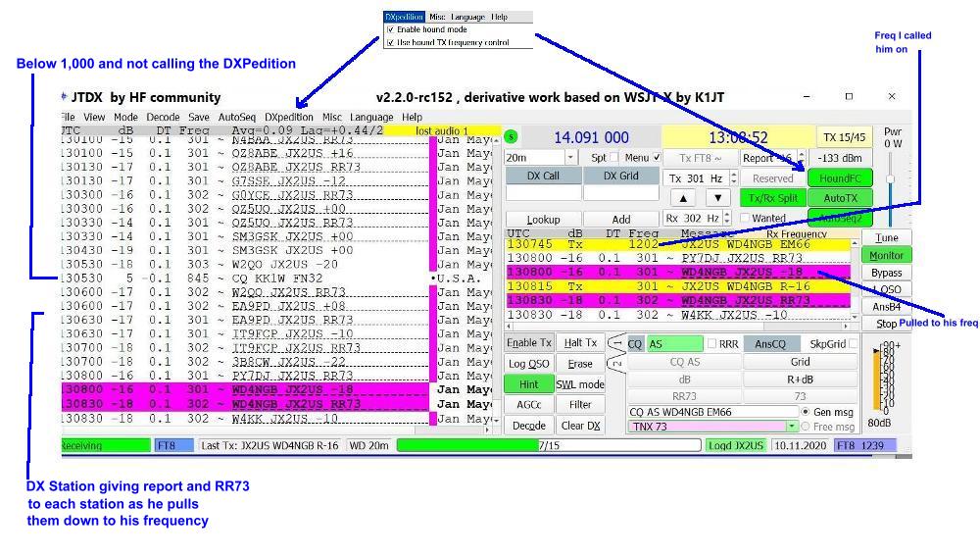Open the Mode menu
The width and height of the screenshot is (980, 557).
click(x=125, y=117)
